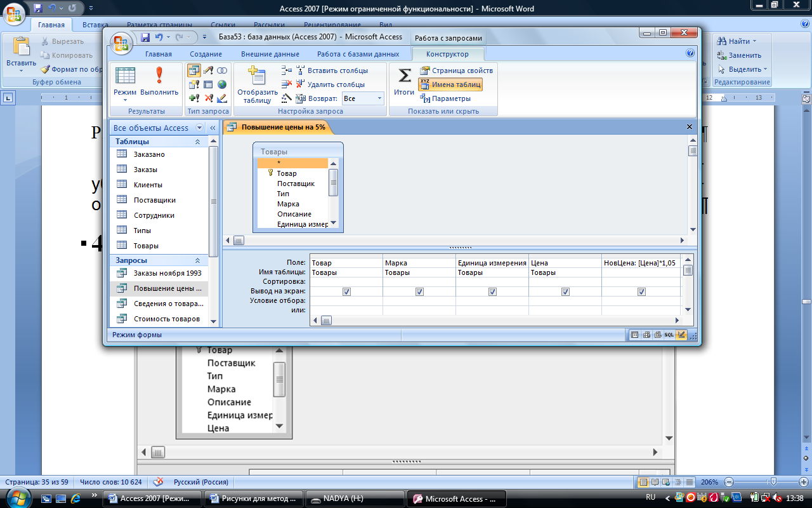Open the expression Builder icon
This screenshot has width=812, height=508.
click(287, 98)
